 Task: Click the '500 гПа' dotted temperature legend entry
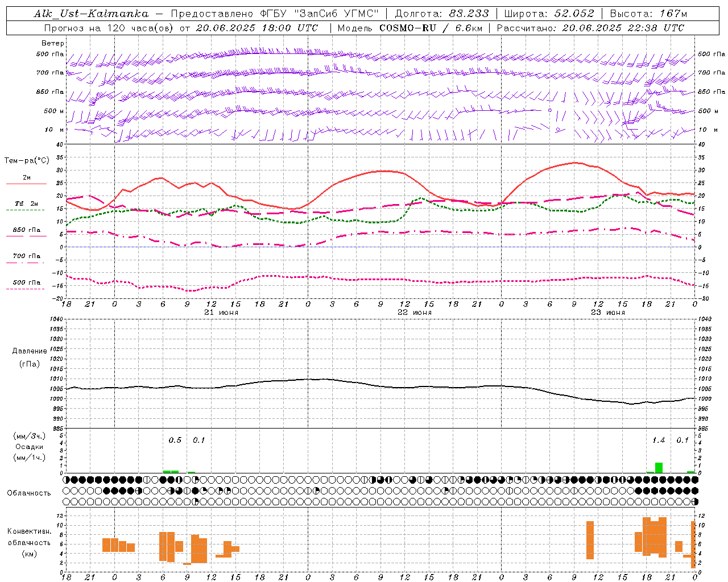(27, 282)
